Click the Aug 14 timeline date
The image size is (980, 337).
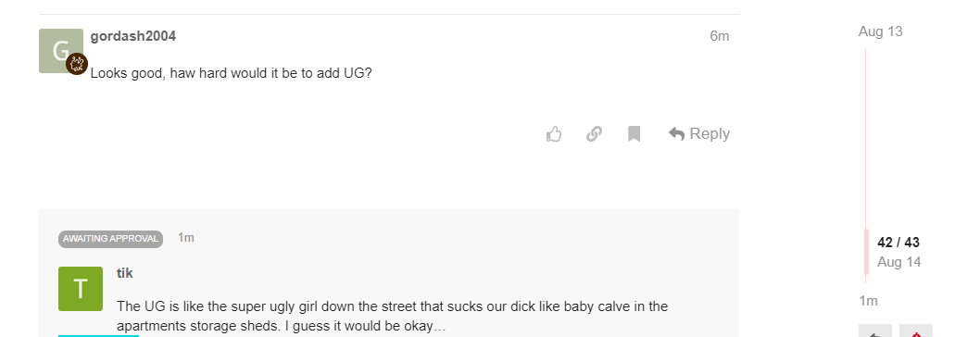click(x=898, y=262)
